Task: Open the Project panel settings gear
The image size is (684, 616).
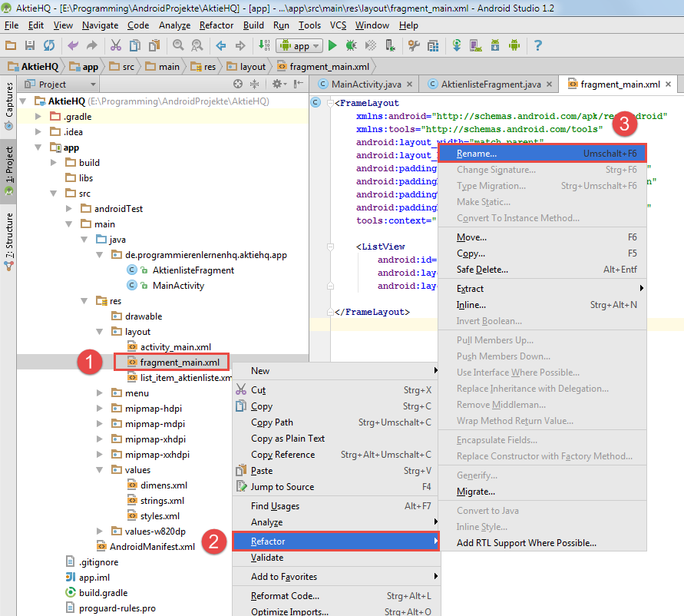Action: (x=279, y=84)
